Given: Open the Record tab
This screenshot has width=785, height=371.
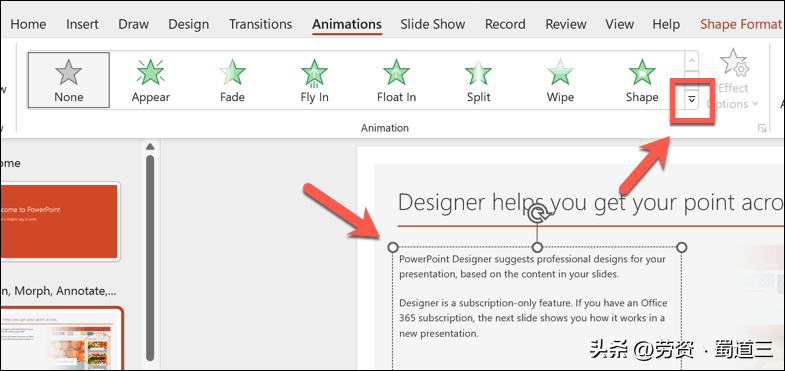Looking at the screenshot, I should (505, 25).
